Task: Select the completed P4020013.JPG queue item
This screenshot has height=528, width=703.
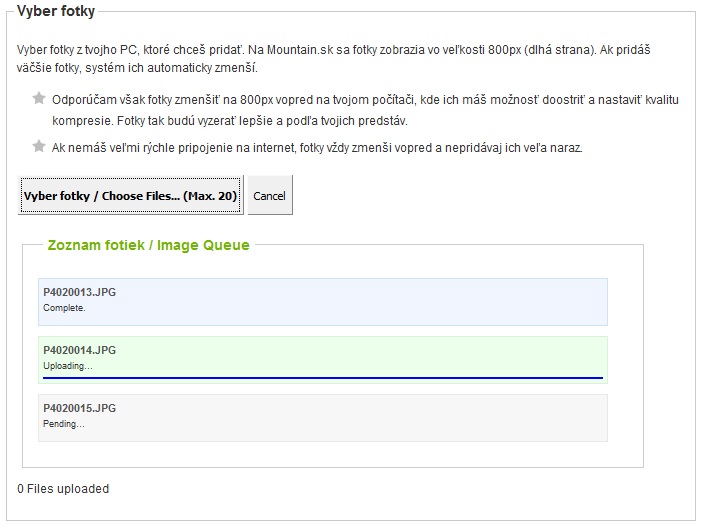Action: (323, 302)
